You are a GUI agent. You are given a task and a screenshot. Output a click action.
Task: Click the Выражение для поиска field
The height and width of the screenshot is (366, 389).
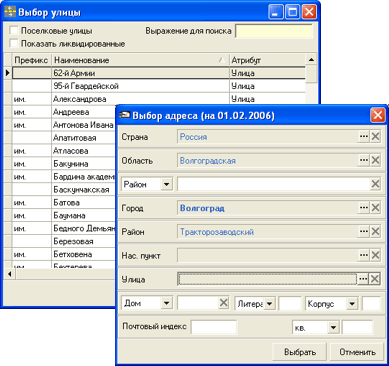[x=274, y=31]
